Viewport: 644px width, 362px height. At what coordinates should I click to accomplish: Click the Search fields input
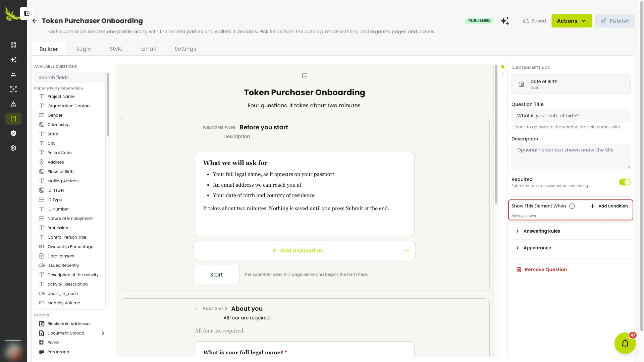(70, 77)
